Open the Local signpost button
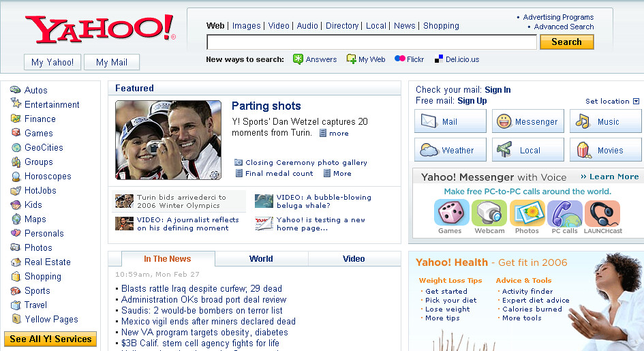The image size is (644, 351). (x=527, y=149)
